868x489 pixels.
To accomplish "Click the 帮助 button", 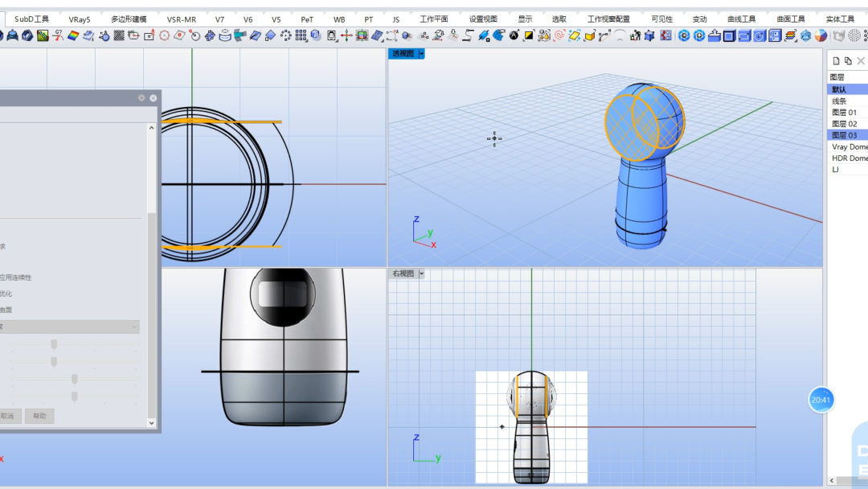I will [x=39, y=416].
